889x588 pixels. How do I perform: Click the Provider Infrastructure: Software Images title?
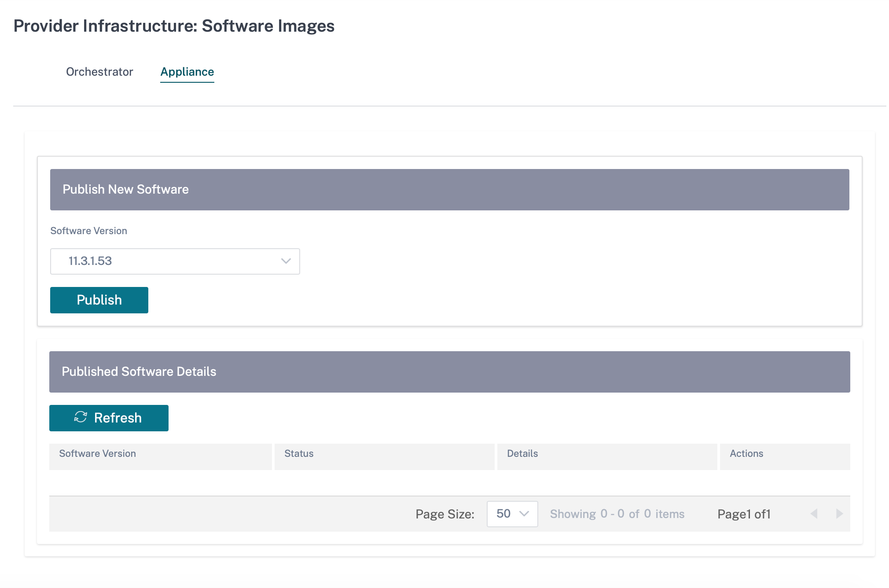(174, 26)
